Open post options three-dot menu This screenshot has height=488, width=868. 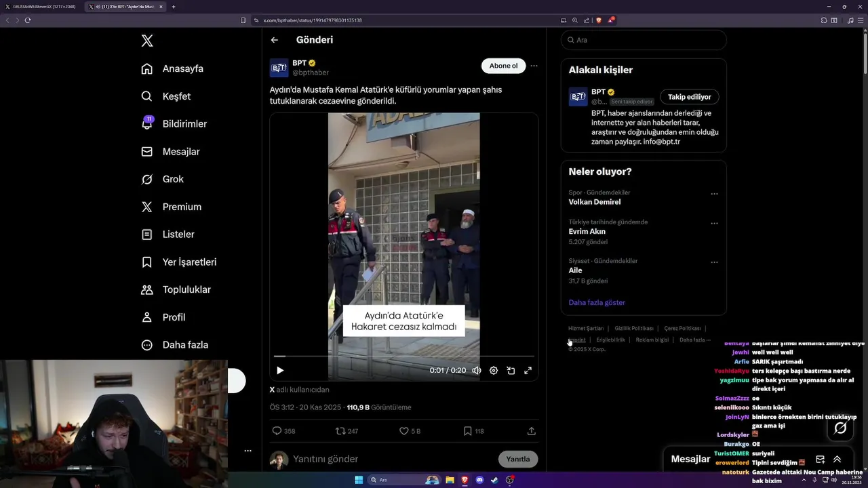point(534,66)
